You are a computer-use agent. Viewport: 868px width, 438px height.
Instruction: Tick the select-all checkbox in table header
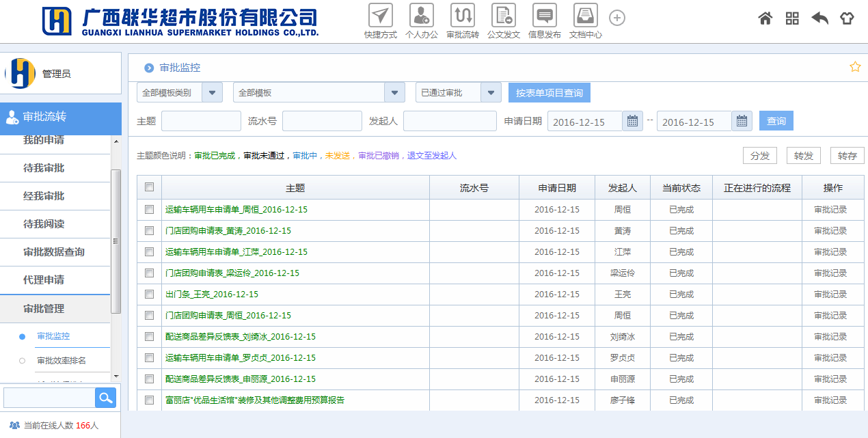[149, 187]
